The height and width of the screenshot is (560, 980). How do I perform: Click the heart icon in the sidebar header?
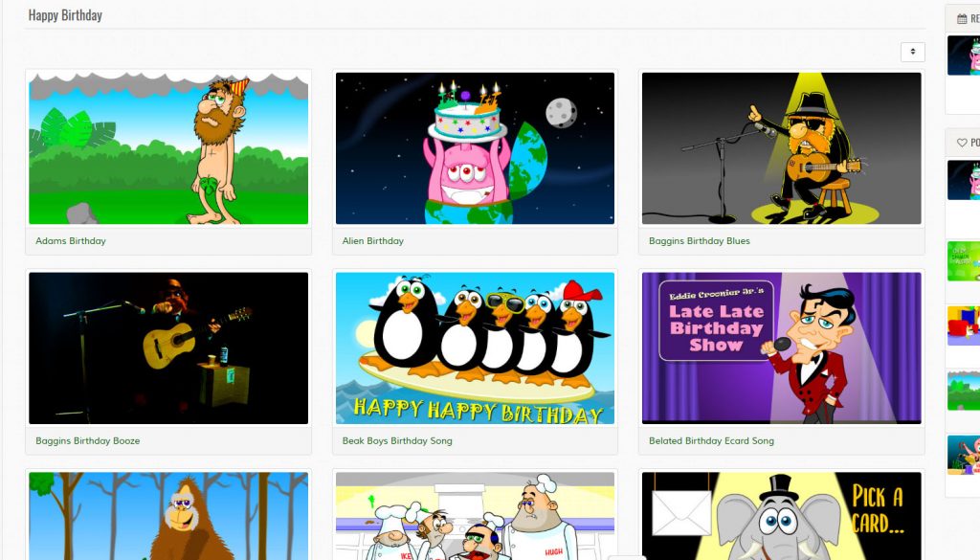tap(962, 143)
